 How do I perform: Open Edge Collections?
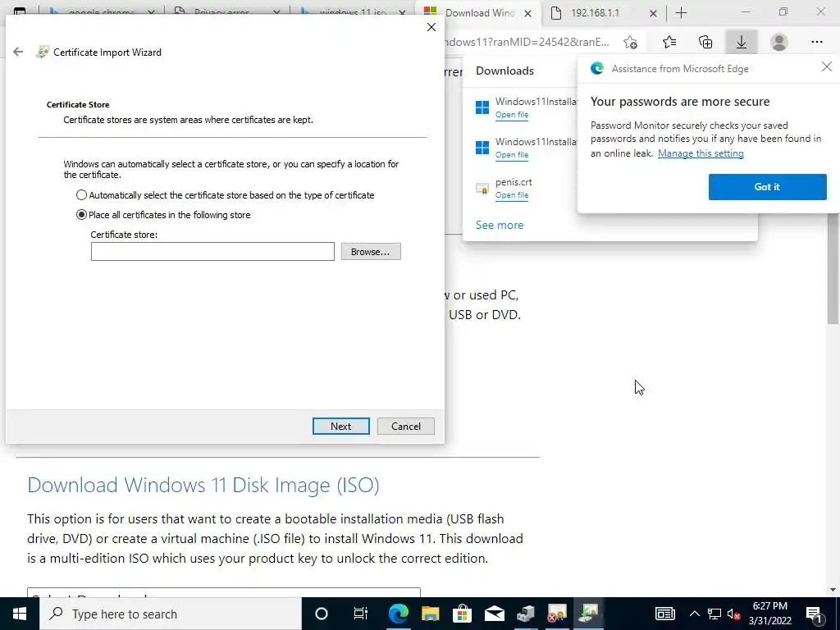705,42
